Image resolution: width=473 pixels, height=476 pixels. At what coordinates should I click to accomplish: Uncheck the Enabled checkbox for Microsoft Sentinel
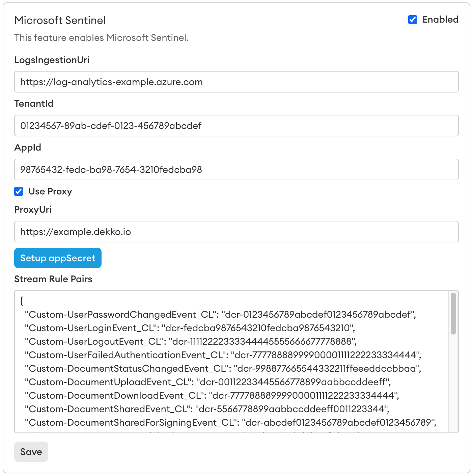click(x=412, y=20)
